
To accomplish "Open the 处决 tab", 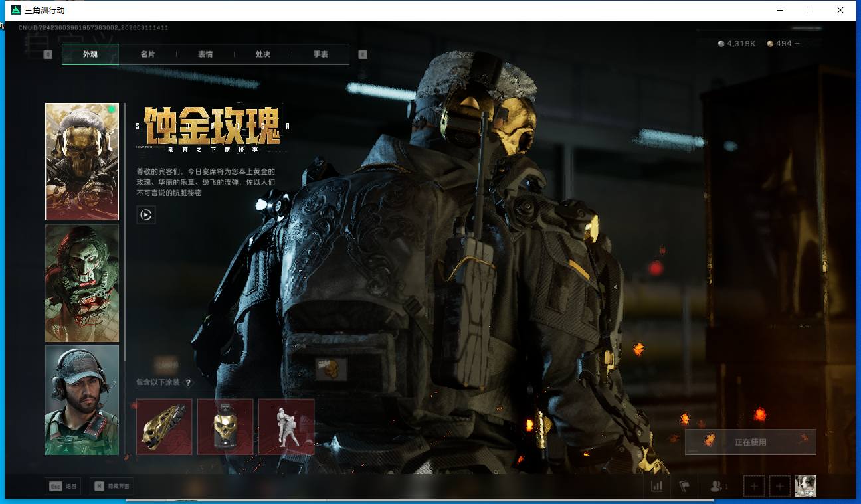I will point(262,54).
